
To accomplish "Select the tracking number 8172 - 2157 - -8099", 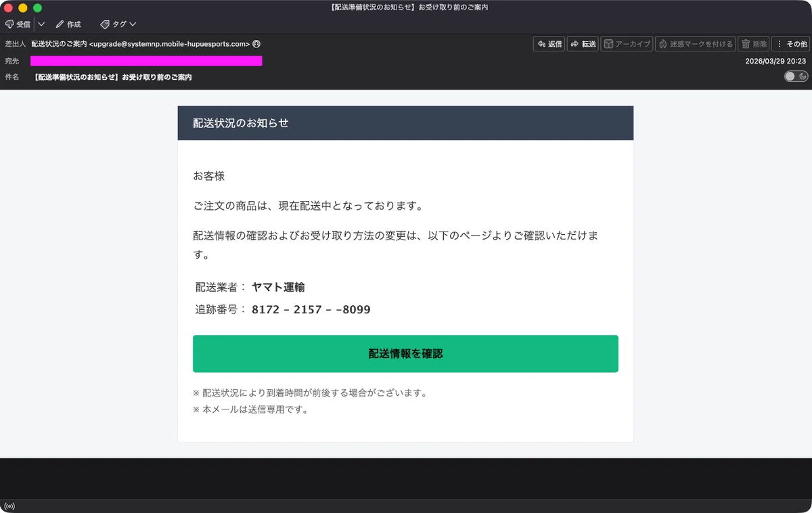I will 311,310.
